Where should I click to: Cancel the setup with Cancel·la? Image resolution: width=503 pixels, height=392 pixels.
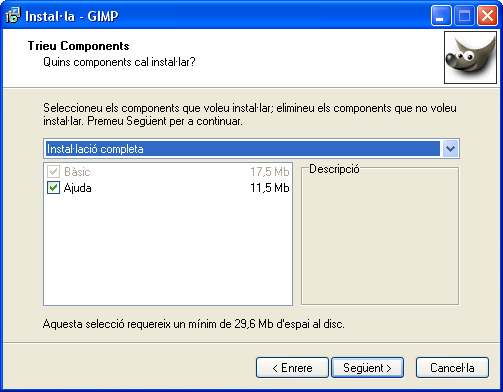[452, 368]
